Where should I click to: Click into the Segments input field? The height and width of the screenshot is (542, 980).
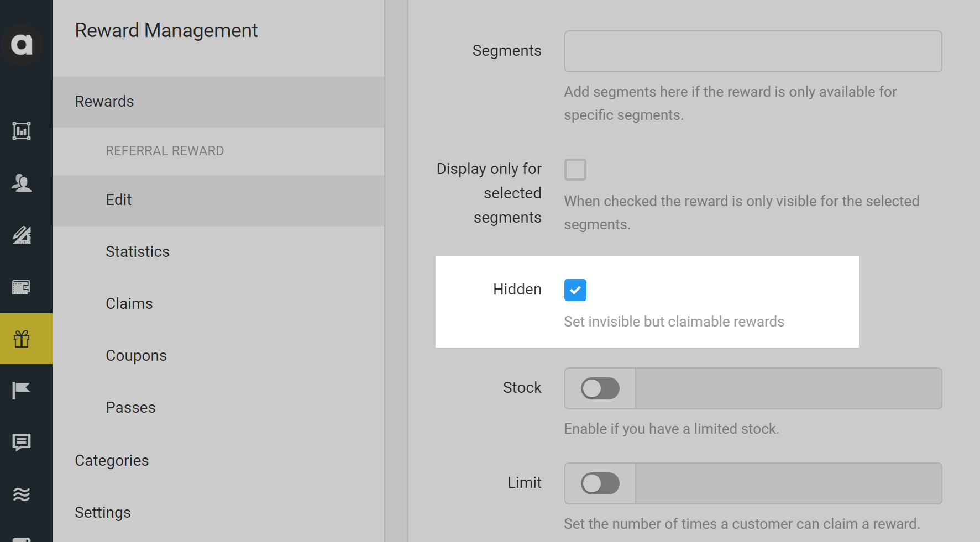[x=753, y=51]
